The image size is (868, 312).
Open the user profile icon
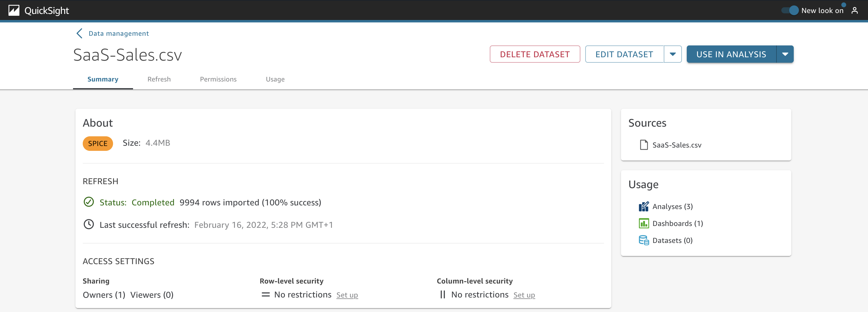(855, 10)
